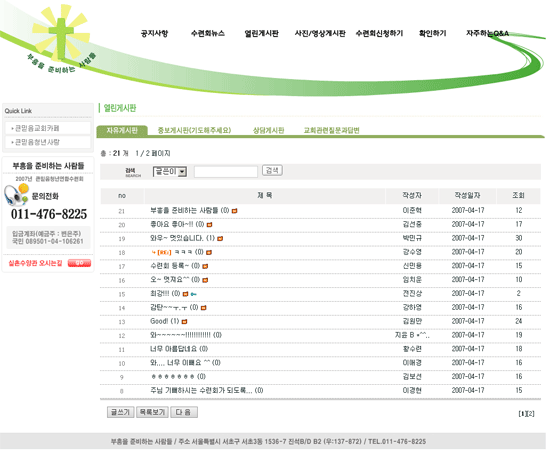
Task: Open 큰믿음교회카페 quick link
Action: pyautogui.click(x=48, y=128)
